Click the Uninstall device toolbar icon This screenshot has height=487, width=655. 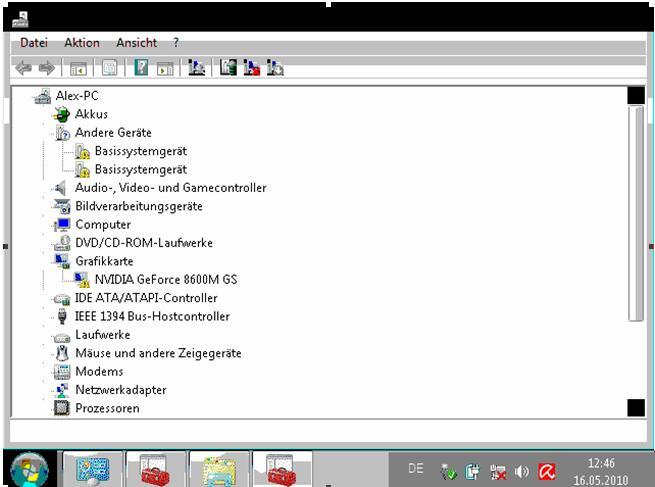coord(251,67)
